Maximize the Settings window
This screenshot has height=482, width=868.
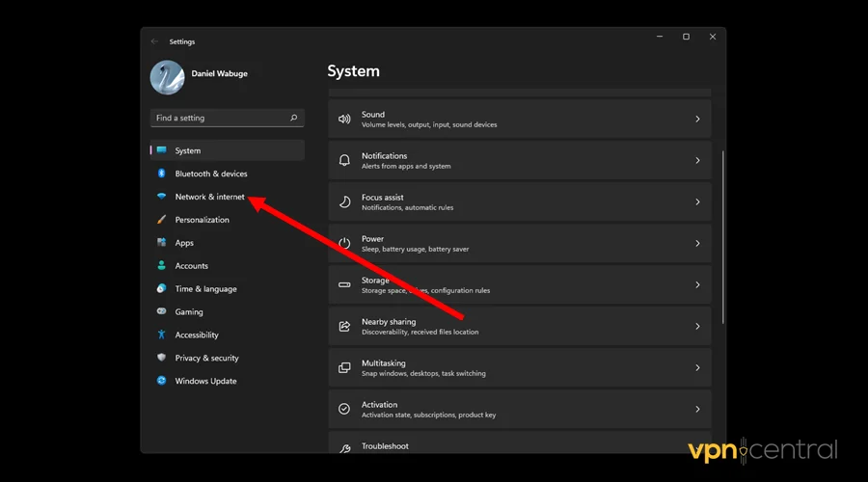[x=686, y=37]
